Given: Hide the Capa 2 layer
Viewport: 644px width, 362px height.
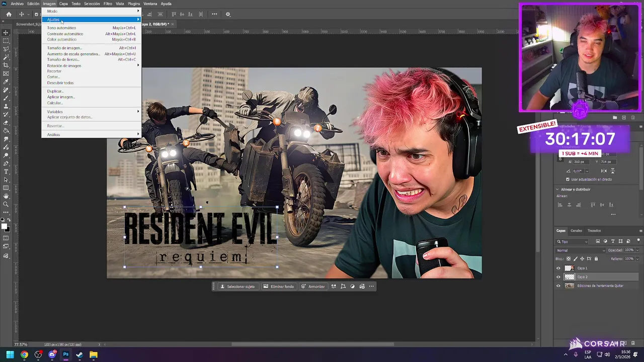Looking at the screenshot, I should pyautogui.click(x=558, y=277).
